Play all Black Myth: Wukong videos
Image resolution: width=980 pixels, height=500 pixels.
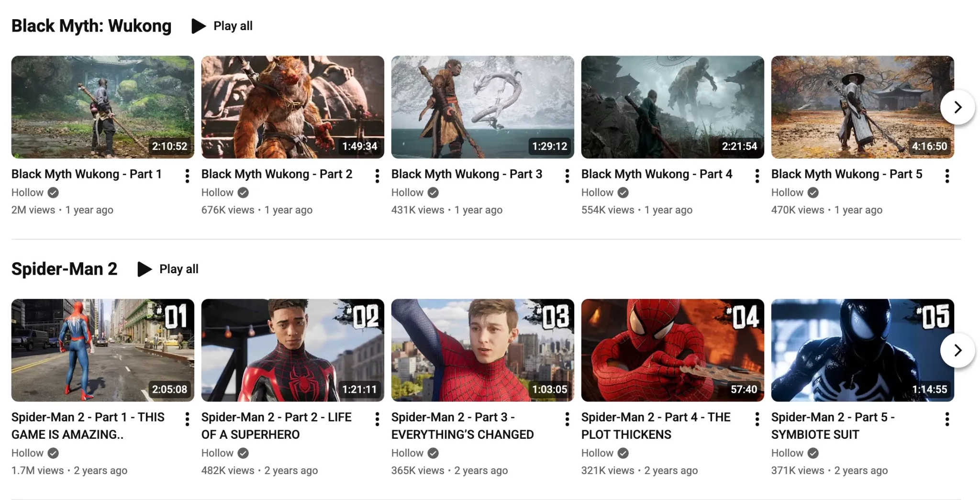(x=222, y=26)
